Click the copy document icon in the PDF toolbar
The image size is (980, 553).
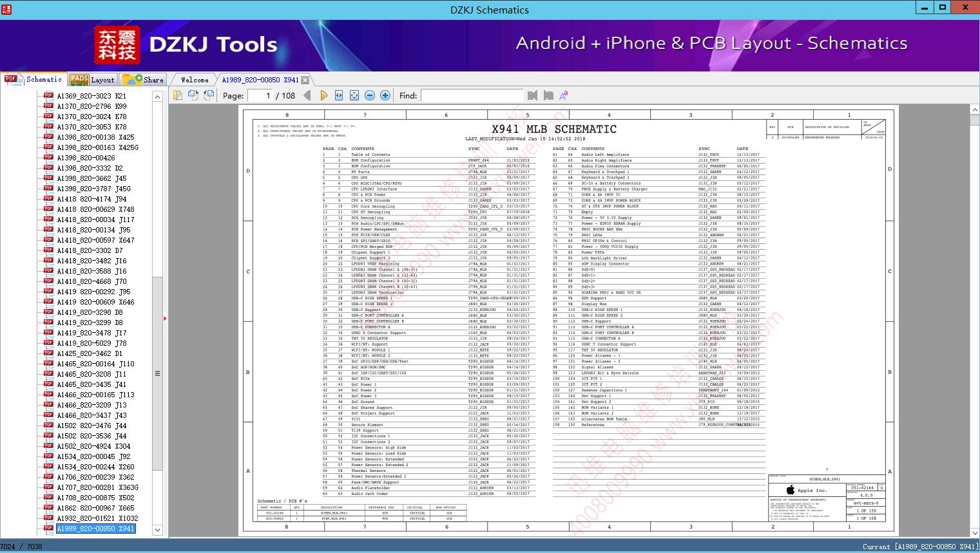(178, 95)
